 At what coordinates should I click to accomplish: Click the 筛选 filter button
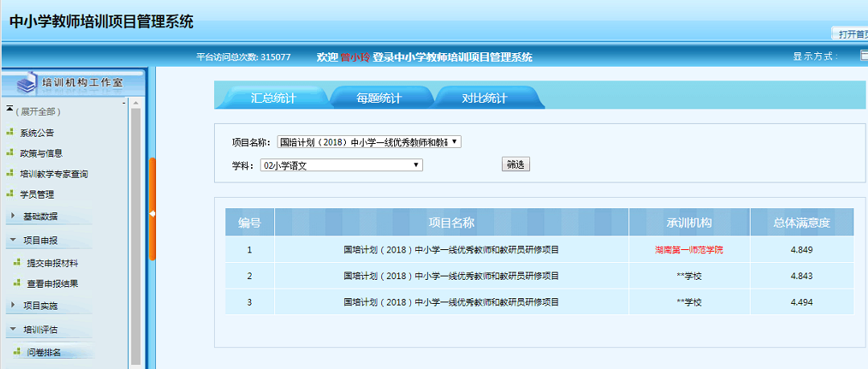click(516, 164)
